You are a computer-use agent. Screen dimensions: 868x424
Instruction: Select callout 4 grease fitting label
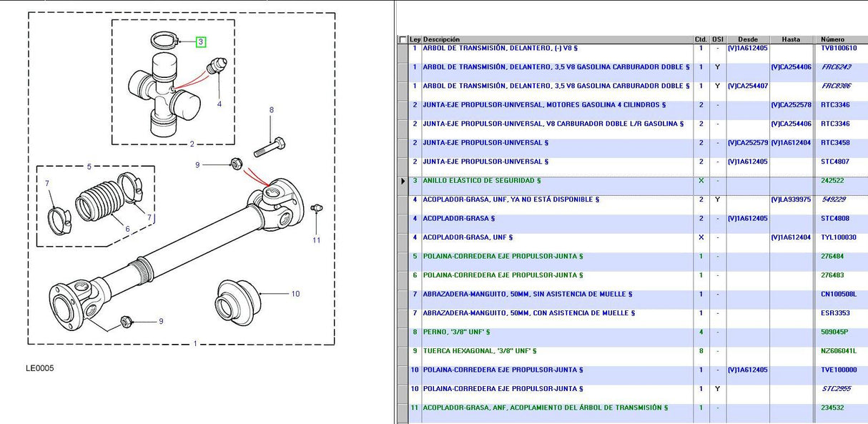pos(220,104)
